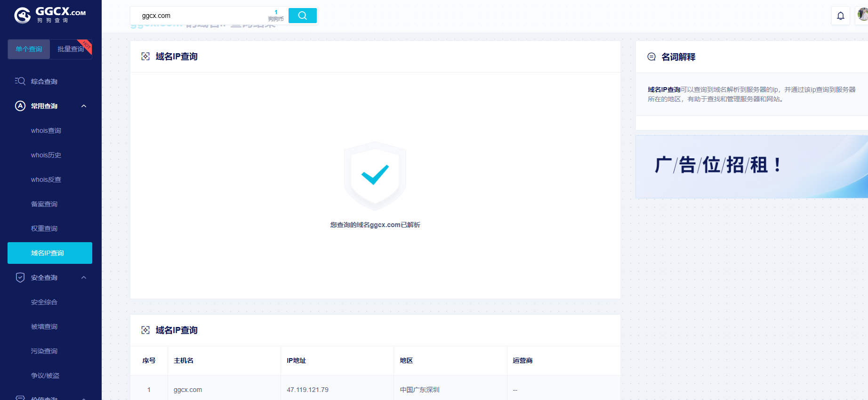This screenshot has height=400, width=868.
Task: Click the 常用查询 circled A icon
Action: point(20,106)
